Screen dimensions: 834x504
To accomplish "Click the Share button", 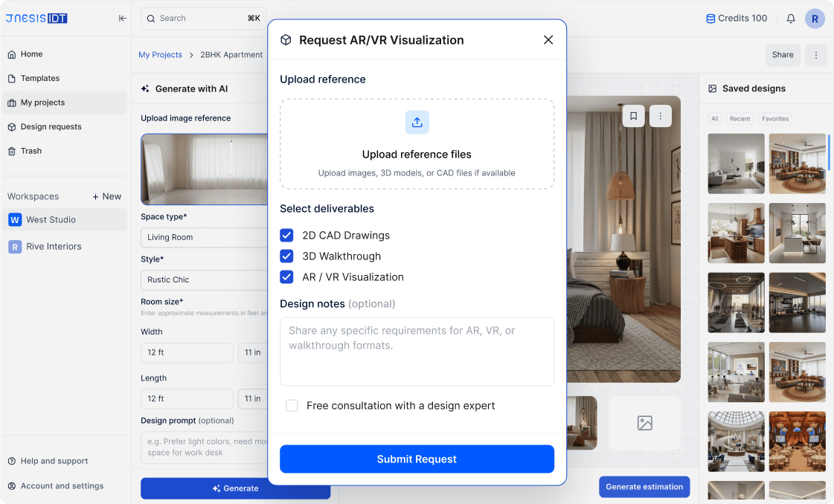I will (783, 55).
